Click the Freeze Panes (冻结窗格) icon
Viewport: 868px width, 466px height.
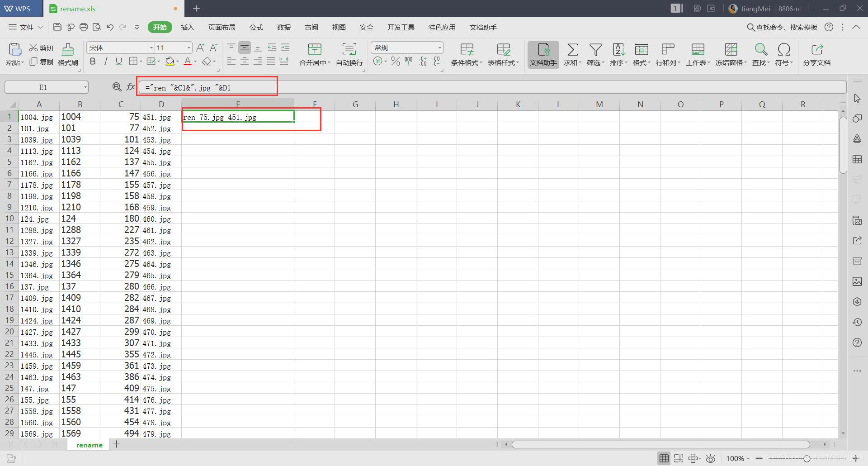pos(731,49)
